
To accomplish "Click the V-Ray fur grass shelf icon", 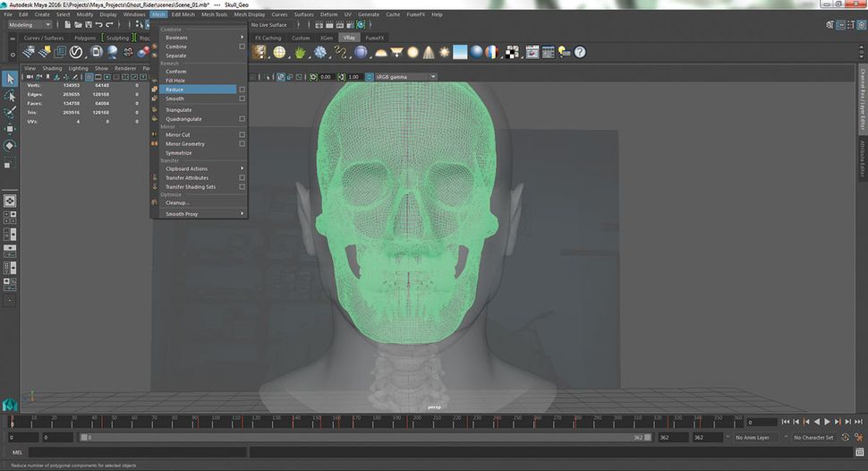I will coord(300,53).
